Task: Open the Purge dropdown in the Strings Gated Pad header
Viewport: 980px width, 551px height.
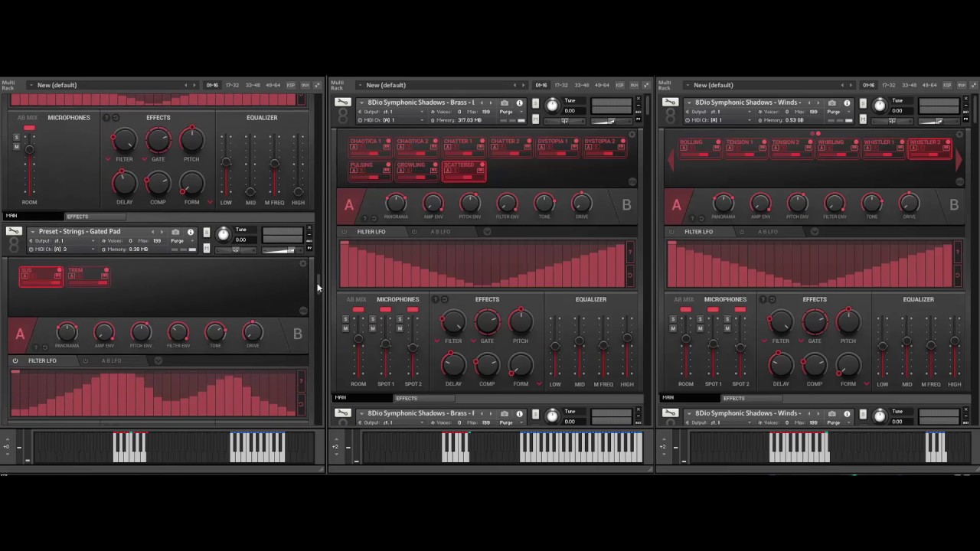Action: 181,241
